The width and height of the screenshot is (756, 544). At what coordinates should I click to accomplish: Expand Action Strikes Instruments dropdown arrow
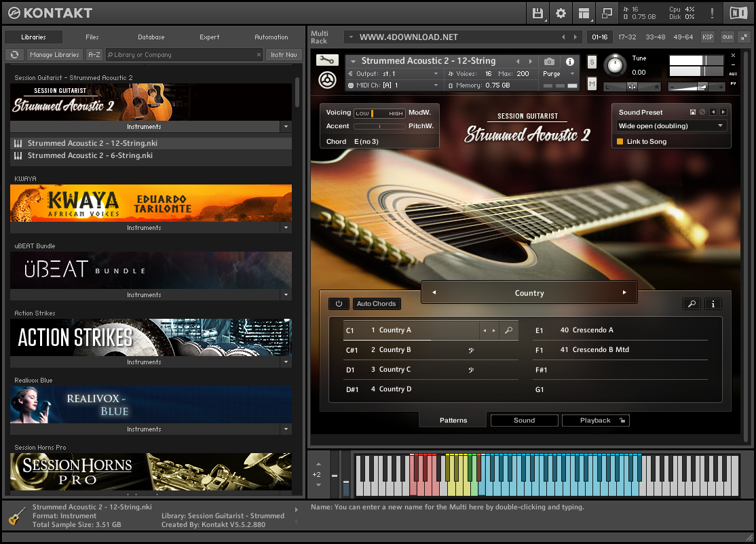coord(286,362)
